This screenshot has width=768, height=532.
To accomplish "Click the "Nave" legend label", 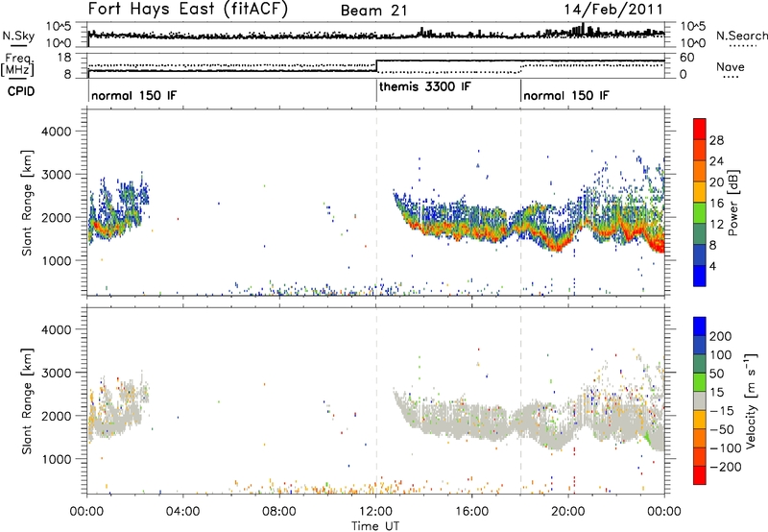I will point(731,66).
